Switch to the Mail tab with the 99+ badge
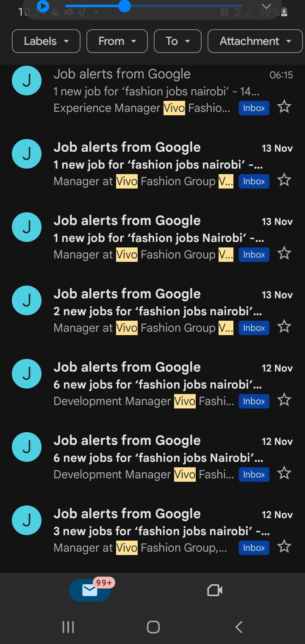Image resolution: width=305 pixels, height=644 pixels. point(90,590)
